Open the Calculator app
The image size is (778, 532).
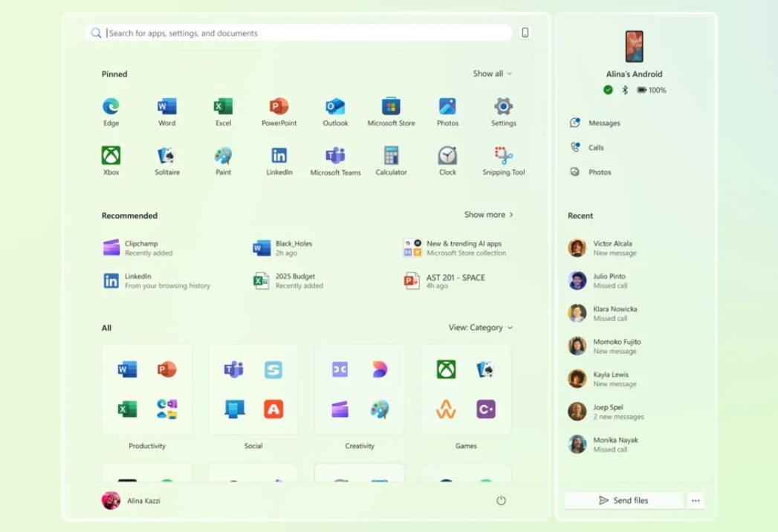391,161
